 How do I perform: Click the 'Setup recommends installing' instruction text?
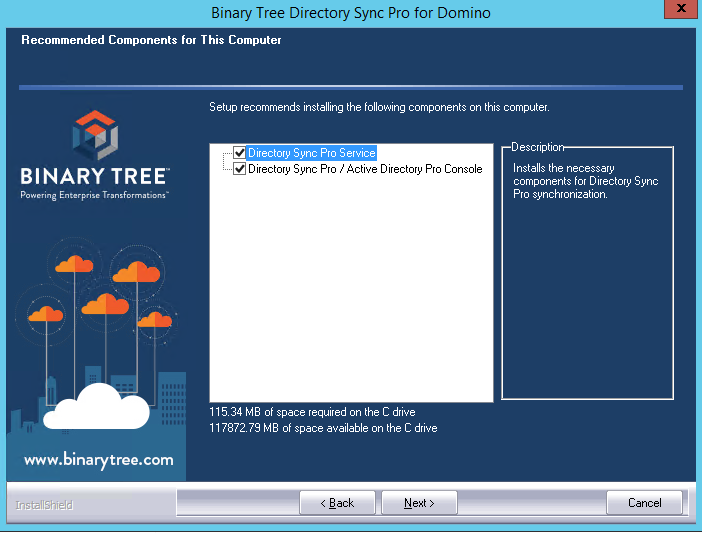[379, 107]
